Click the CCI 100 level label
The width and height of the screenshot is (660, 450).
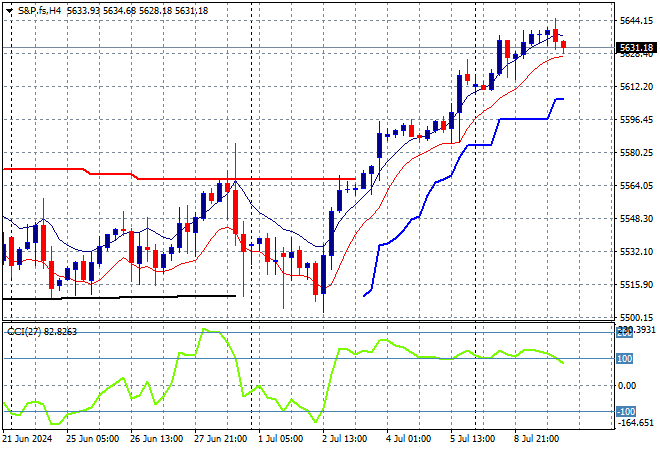coord(626,358)
